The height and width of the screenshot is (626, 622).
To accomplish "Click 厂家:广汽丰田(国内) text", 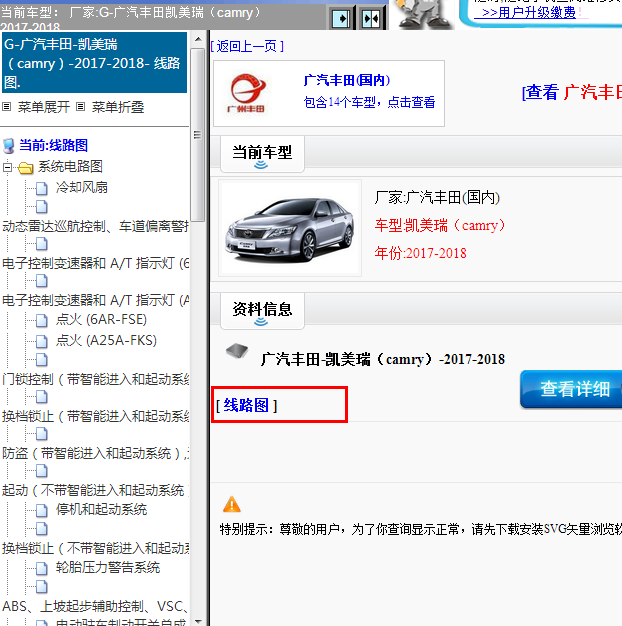I will tap(437, 198).
